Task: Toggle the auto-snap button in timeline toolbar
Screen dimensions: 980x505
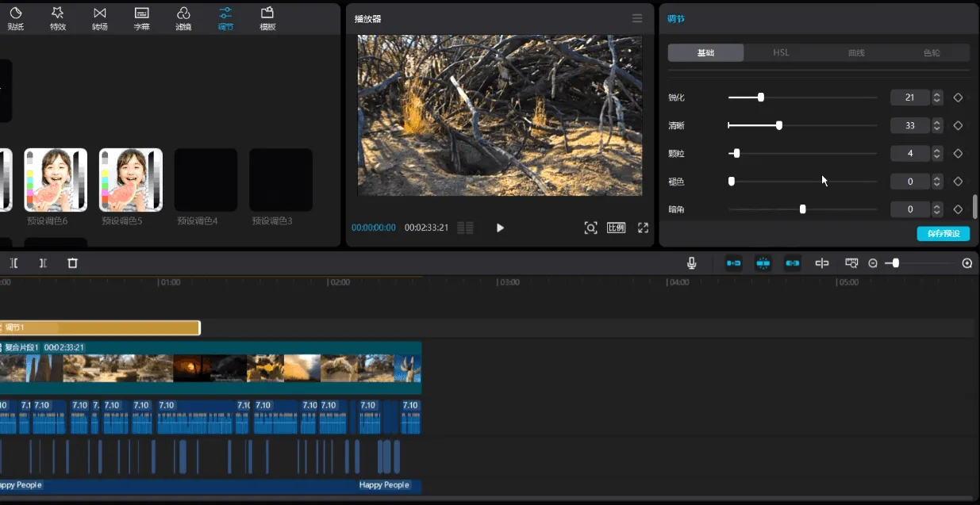Action: [x=763, y=263]
